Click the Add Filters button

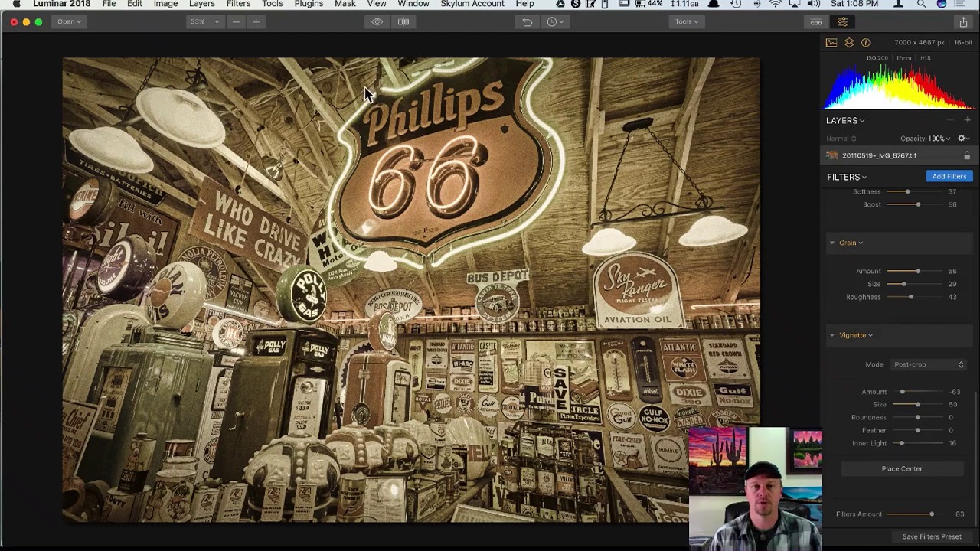tap(949, 176)
